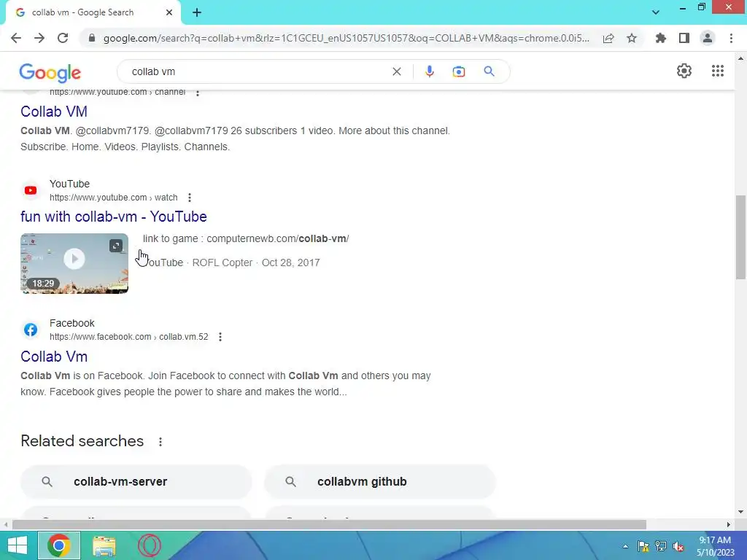
Task: Launch Opera browser from taskbar
Action: tap(149, 545)
